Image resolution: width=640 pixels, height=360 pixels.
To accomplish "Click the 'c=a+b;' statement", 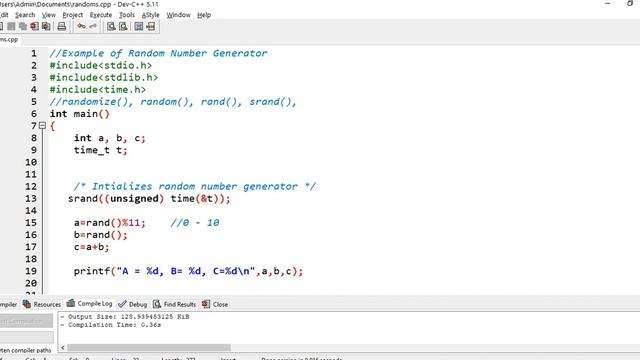I will pyautogui.click(x=91, y=247).
